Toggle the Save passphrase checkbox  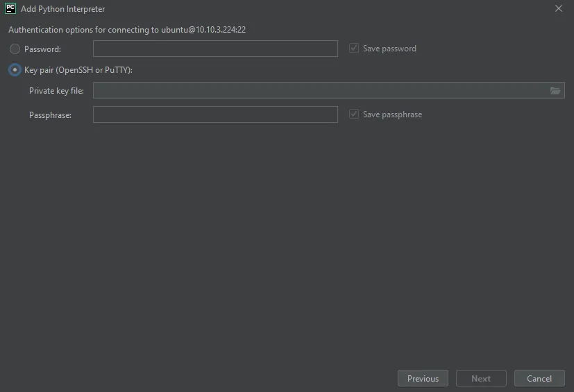pos(353,114)
